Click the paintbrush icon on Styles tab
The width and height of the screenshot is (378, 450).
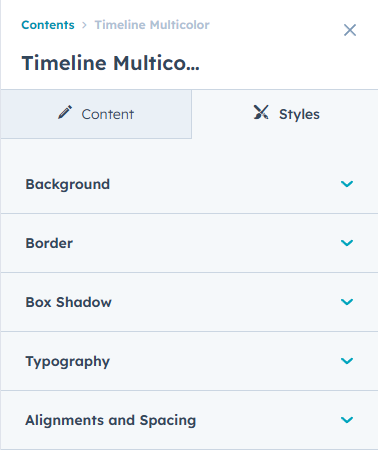click(x=261, y=112)
